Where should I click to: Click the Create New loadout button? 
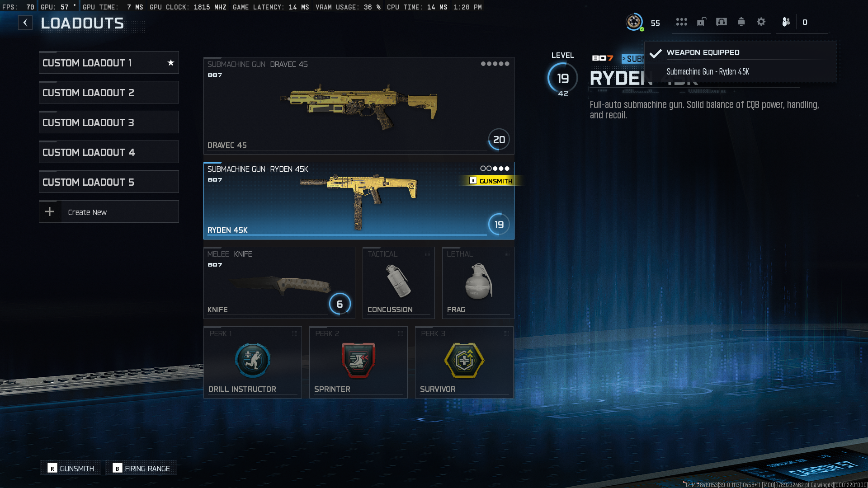108,212
